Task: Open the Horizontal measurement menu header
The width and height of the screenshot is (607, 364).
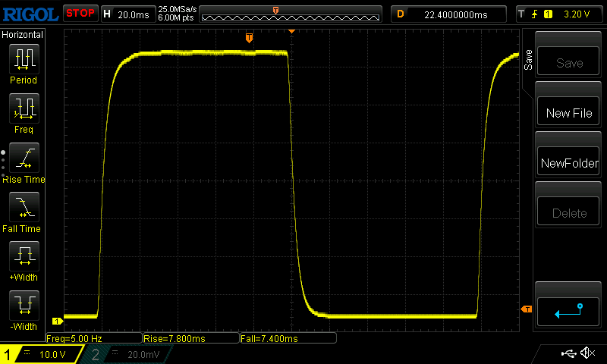Action: pyautogui.click(x=23, y=34)
